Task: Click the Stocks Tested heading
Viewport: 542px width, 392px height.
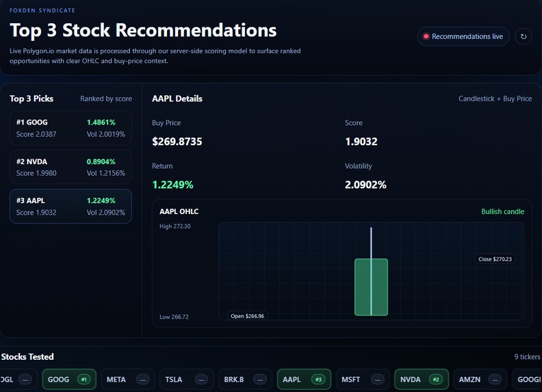Action: (x=27, y=356)
